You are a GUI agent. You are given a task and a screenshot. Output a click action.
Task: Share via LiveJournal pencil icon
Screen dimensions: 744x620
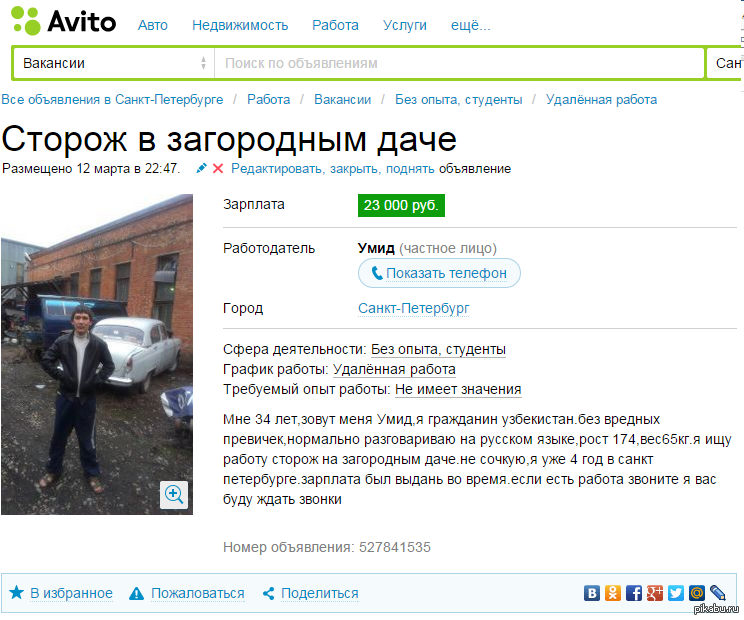pos(718,593)
